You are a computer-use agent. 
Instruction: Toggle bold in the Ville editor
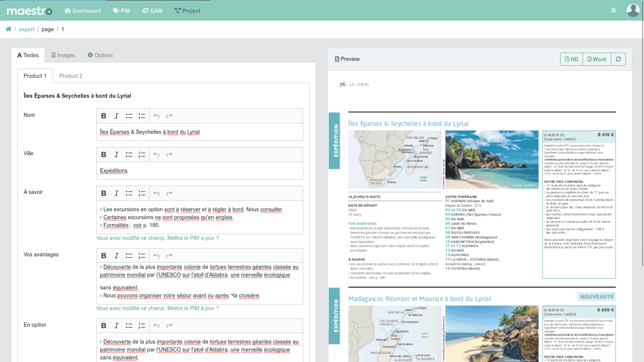tap(104, 155)
